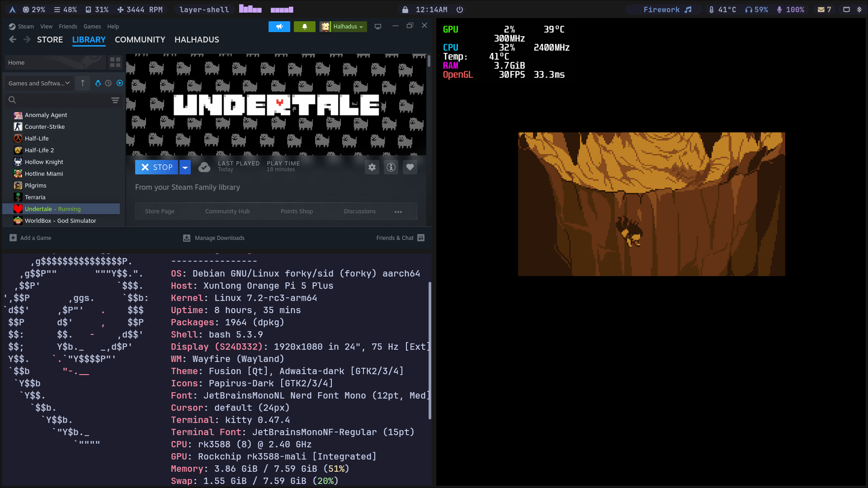This screenshot has width=868, height=488.
Task: Switch to the STORE tab
Action: 50,40
